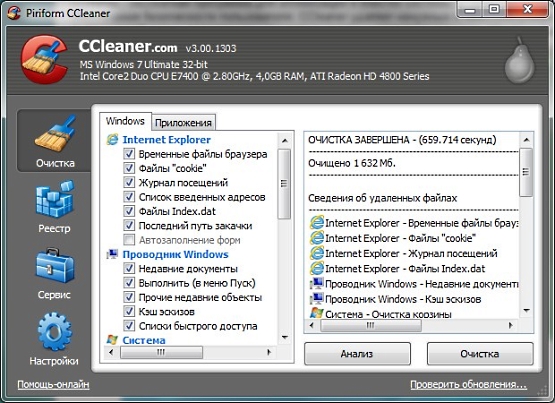The height and width of the screenshot is (403, 555).
Task: Uncheck Последний путь закачки checkbox
Action: (129, 225)
